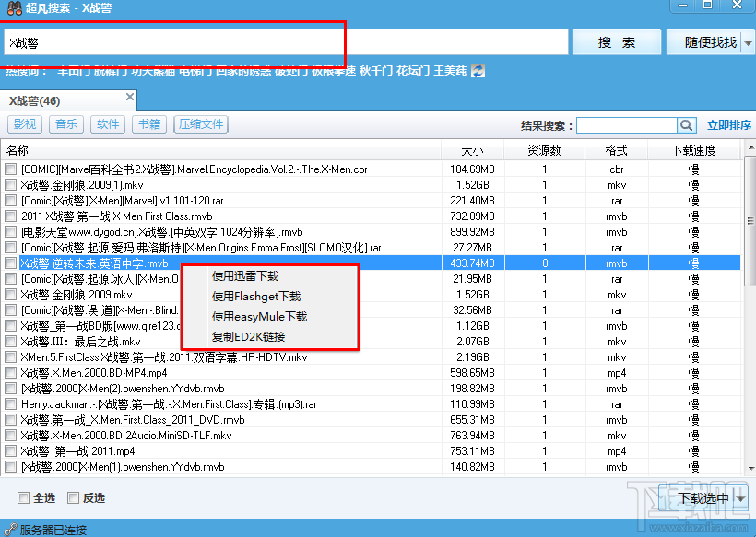Viewport: 756px width, 537px height.
Task: Check X战警.III：最后之战.mkv checkbox
Action: pos(10,342)
